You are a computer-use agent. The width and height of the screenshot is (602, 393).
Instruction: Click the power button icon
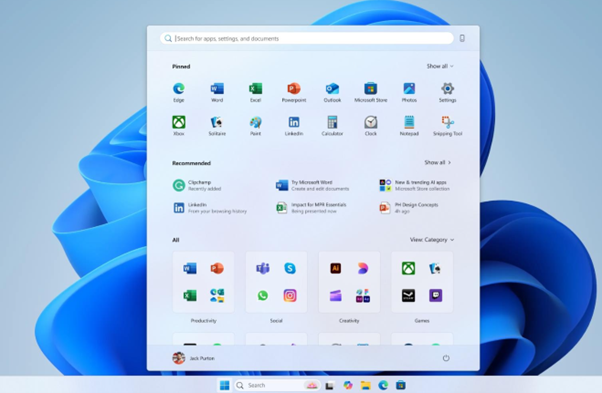point(446,358)
